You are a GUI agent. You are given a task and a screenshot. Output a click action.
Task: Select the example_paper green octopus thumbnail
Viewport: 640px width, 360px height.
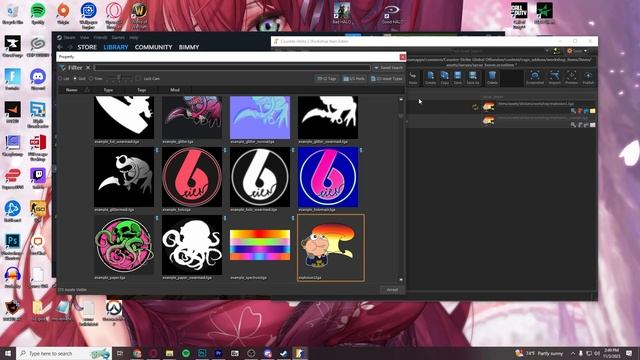point(124,245)
